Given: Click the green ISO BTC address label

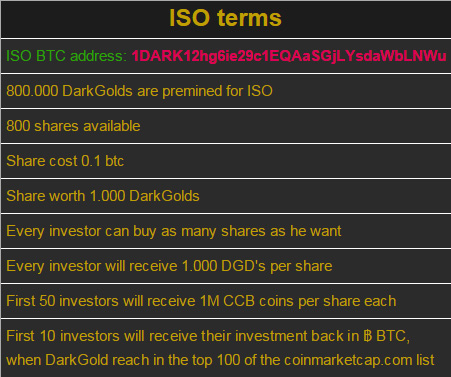Looking at the screenshot, I should 66,56.
